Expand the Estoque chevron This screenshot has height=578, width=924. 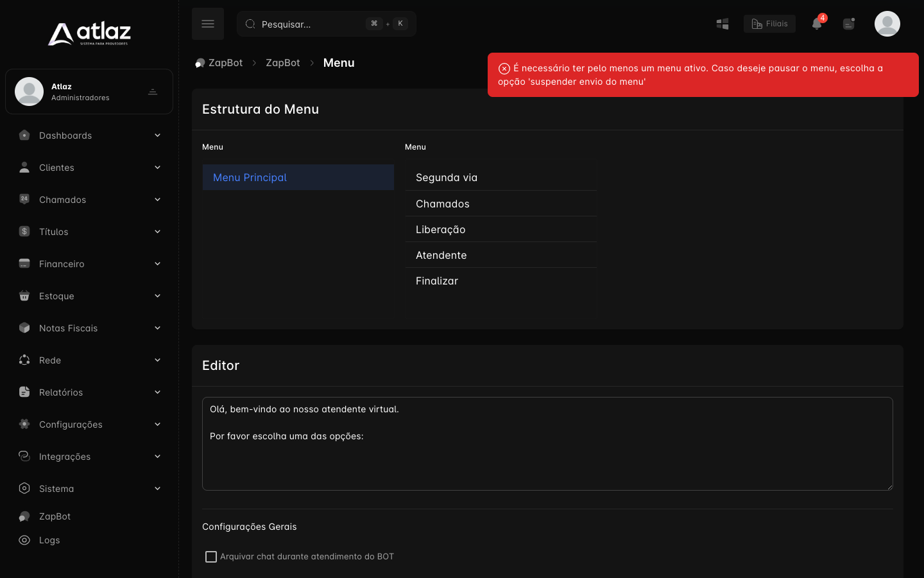157,295
